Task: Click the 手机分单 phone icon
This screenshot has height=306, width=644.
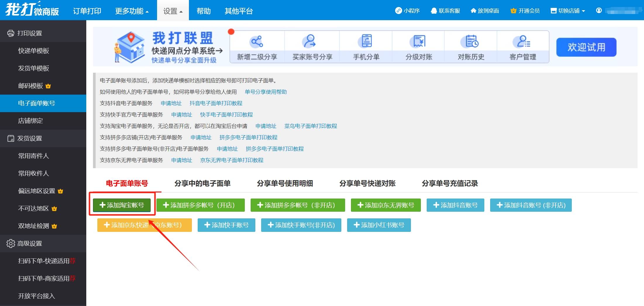Action: [x=366, y=41]
